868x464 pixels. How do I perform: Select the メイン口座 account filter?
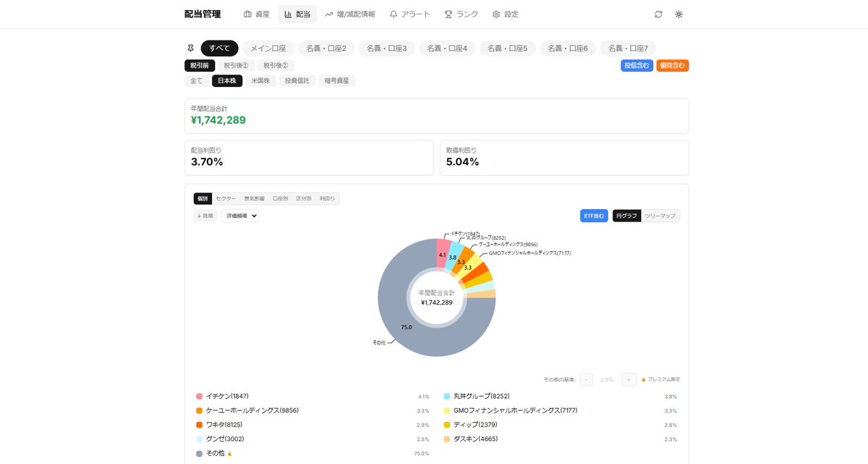(x=268, y=48)
